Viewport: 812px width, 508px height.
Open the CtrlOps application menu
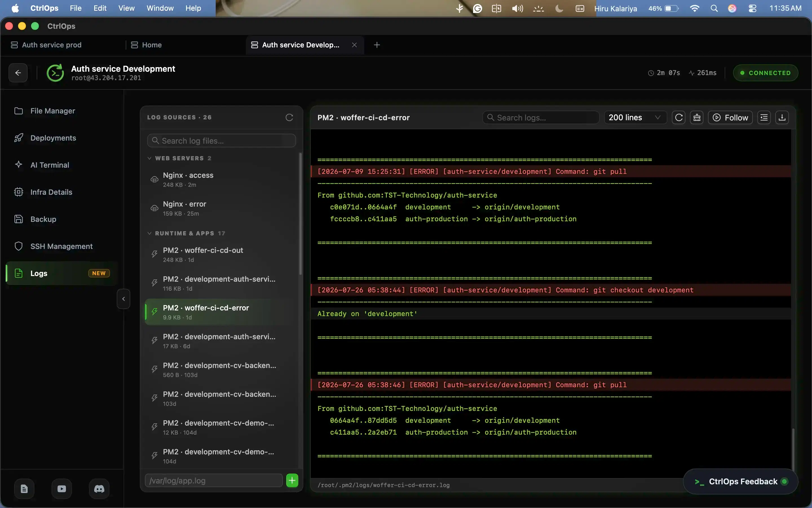coord(44,8)
